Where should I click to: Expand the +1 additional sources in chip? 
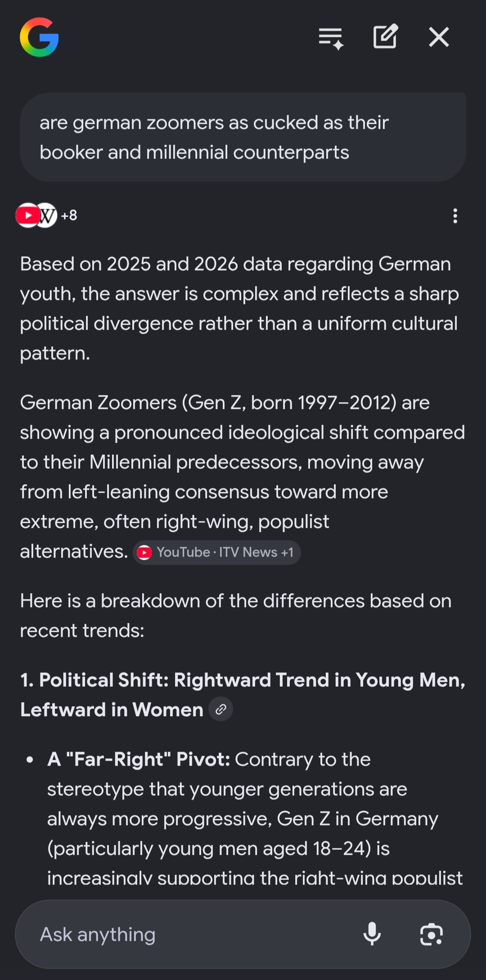(287, 552)
